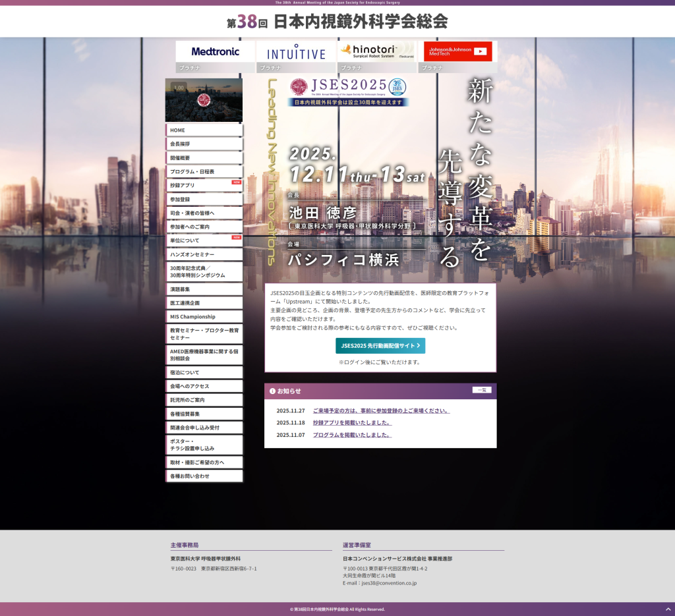The image size is (675, 616).
Task: Go to 抄録アプリ in the sidebar
Action: [204, 185]
